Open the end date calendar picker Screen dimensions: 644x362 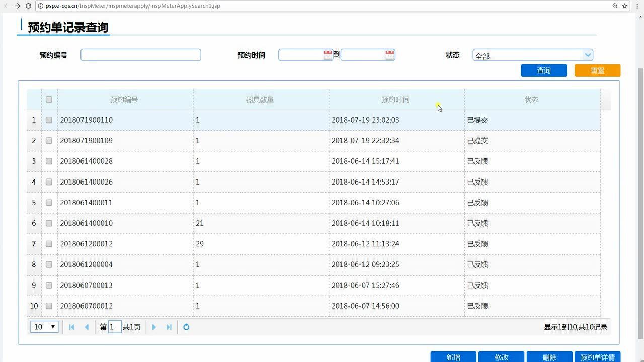point(390,55)
